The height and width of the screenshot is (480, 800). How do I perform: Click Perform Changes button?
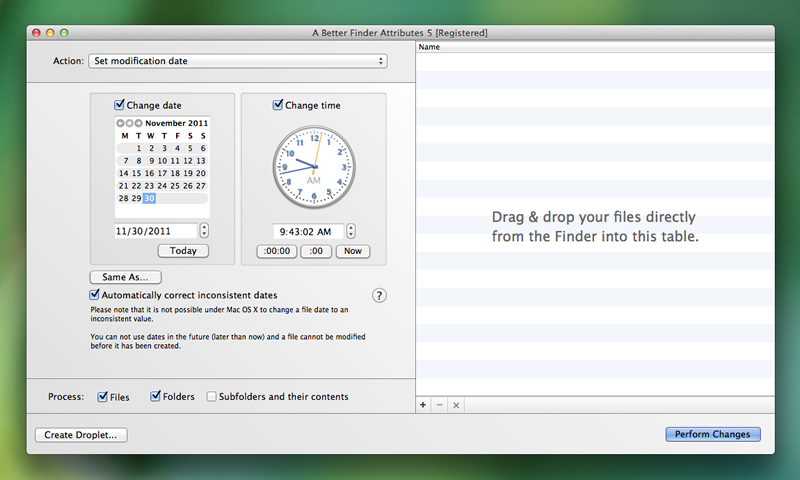click(x=713, y=434)
